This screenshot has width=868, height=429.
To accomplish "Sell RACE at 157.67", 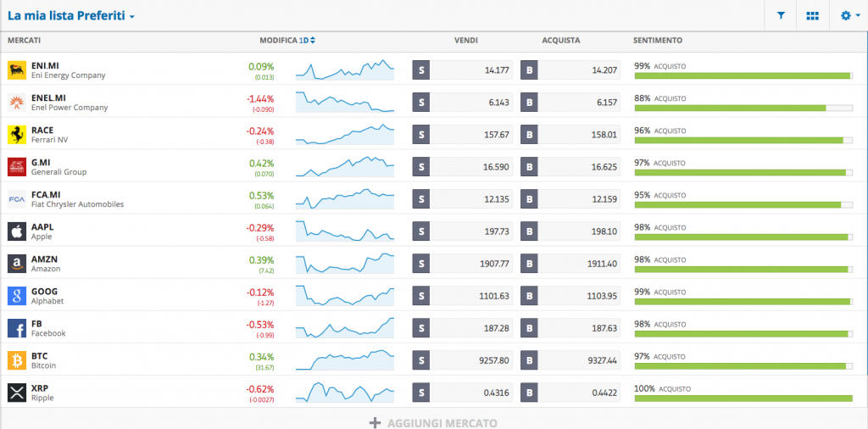I will point(462,135).
